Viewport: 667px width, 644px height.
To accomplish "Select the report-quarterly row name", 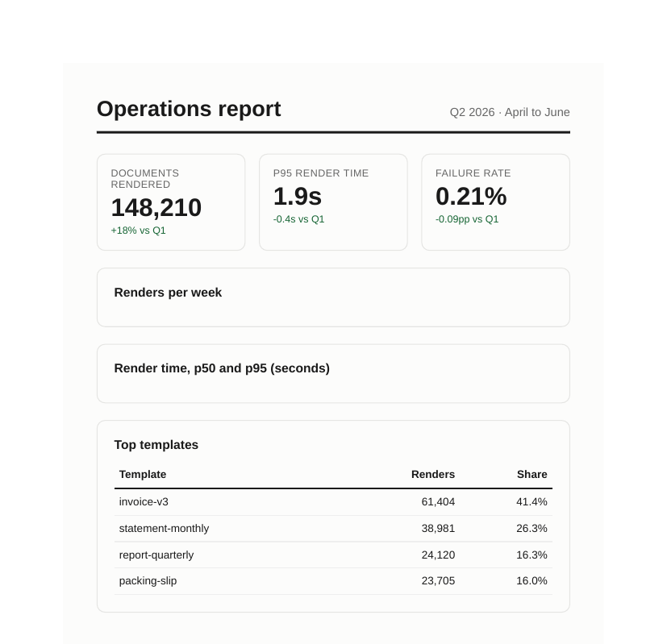I will coord(156,555).
